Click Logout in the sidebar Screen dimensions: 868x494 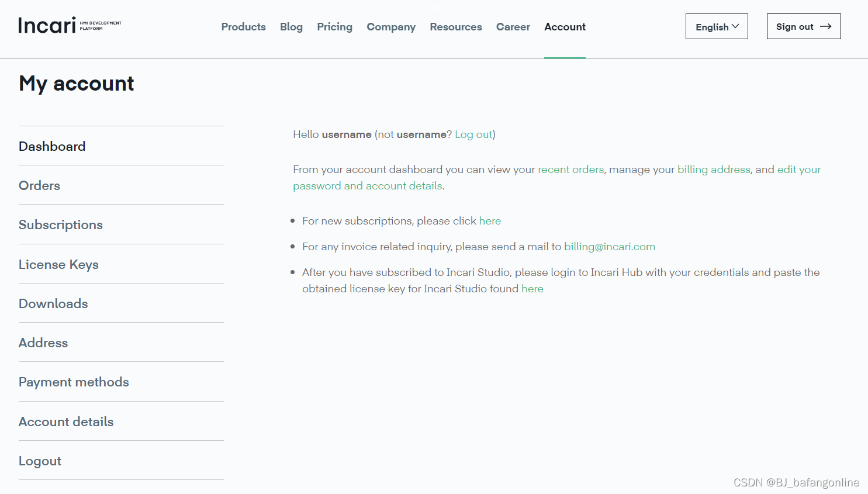tap(121, 461)
